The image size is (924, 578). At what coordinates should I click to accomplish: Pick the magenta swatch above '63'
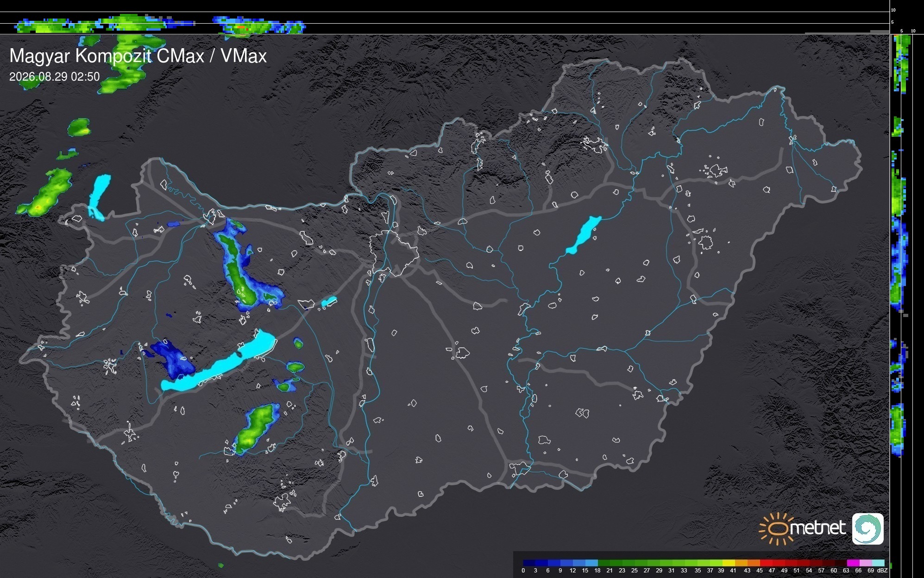pyautogui.click(x=853, y=563)
